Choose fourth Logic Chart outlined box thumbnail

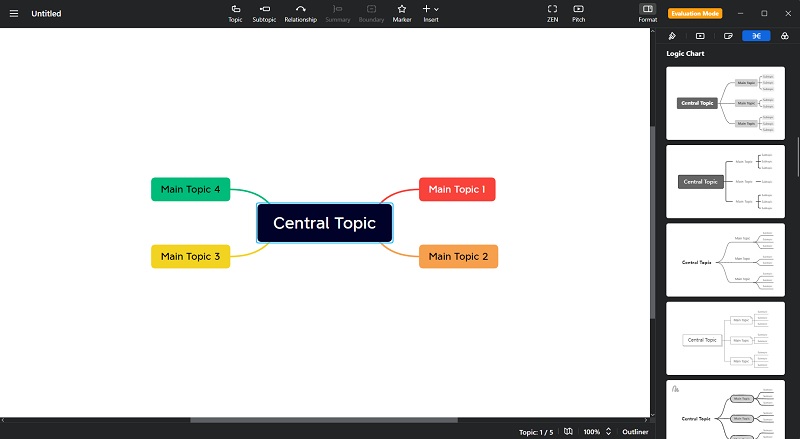pyautogui.click(x=726, y=338)
